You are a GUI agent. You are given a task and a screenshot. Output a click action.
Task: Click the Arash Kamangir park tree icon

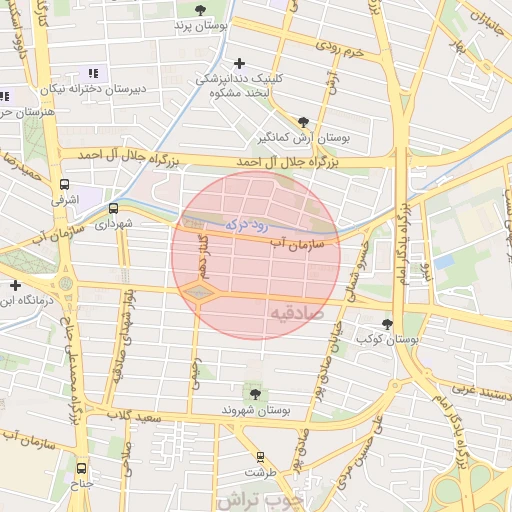coord(303,123)
